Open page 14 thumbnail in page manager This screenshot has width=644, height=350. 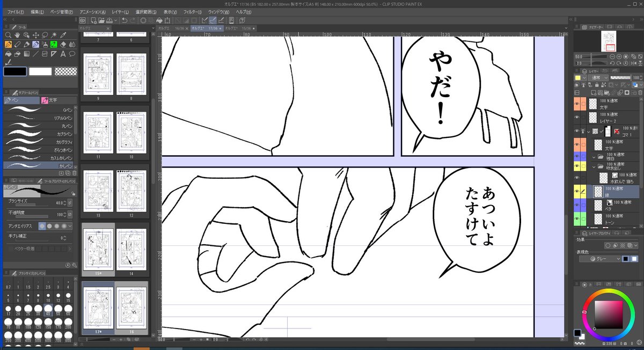pos(131,249)
